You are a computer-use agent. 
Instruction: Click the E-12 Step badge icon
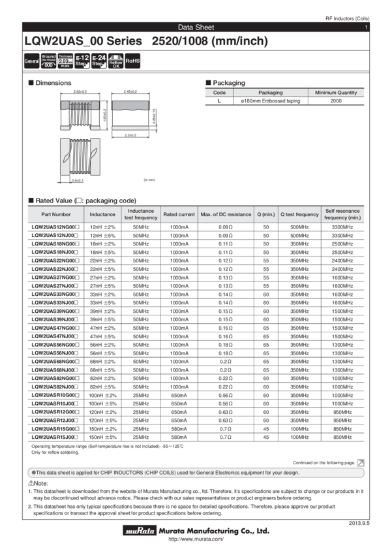tap(82, 61)
